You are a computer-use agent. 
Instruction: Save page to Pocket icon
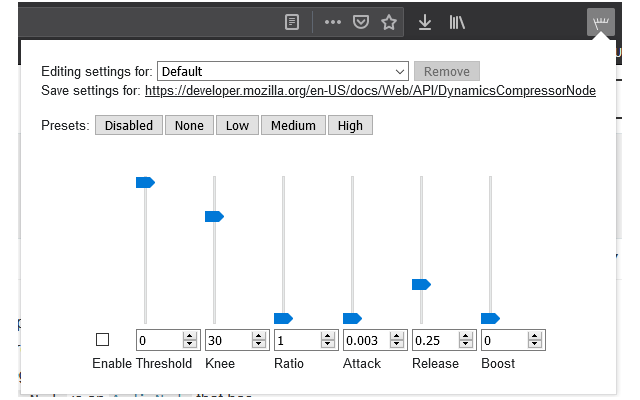click(361, 22)
